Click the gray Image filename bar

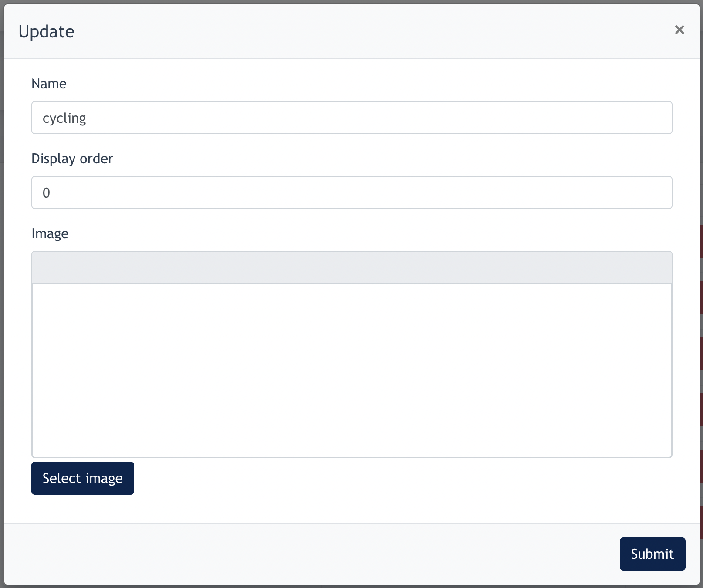pyautogui.click(x=352, y=267)
